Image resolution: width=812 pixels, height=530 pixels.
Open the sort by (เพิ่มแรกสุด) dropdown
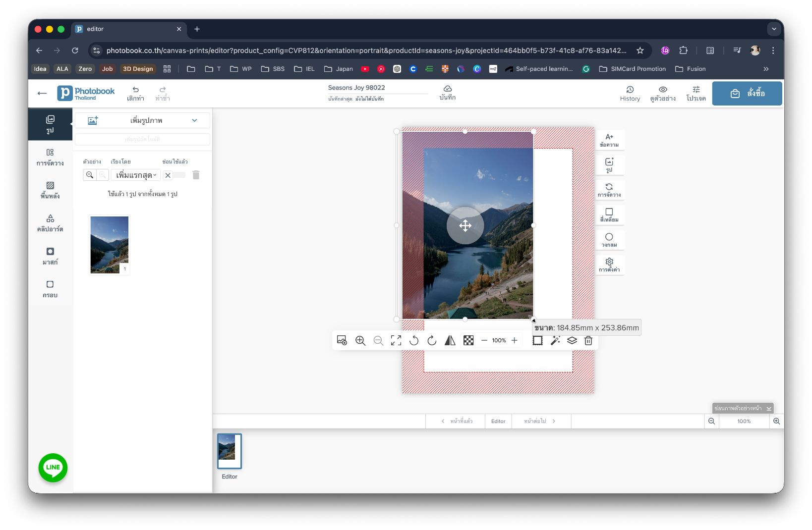coord(136,175)
